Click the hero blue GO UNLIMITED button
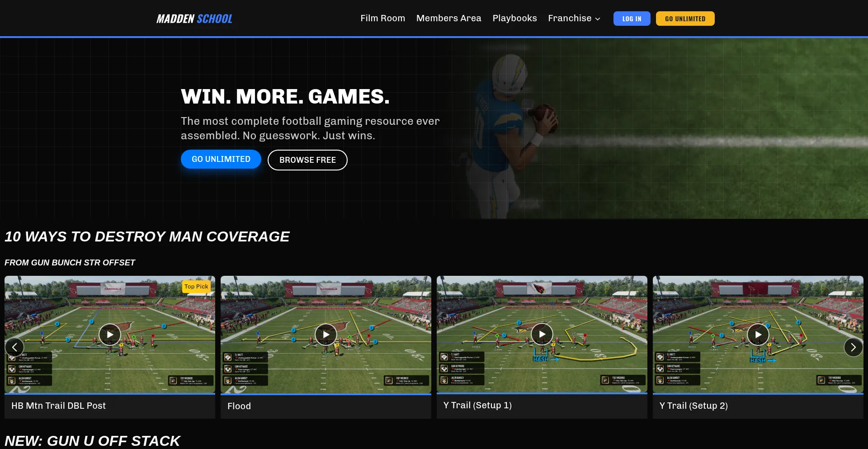 (221, 159)
